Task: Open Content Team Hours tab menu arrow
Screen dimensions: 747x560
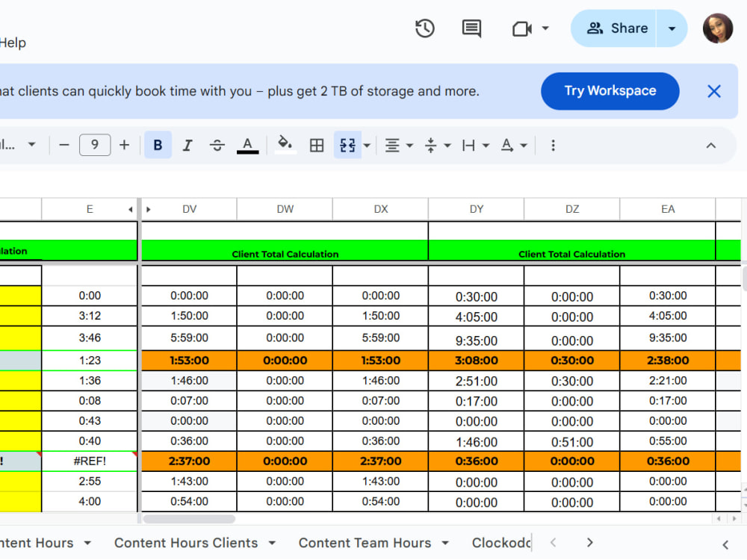Action: [x=445, y=543]
